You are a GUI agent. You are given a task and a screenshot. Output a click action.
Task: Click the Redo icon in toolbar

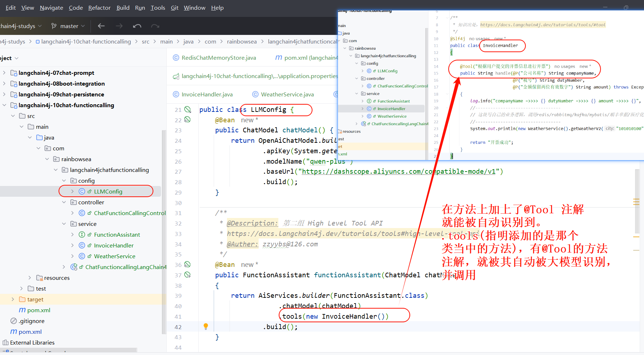[x=155, y=26]
